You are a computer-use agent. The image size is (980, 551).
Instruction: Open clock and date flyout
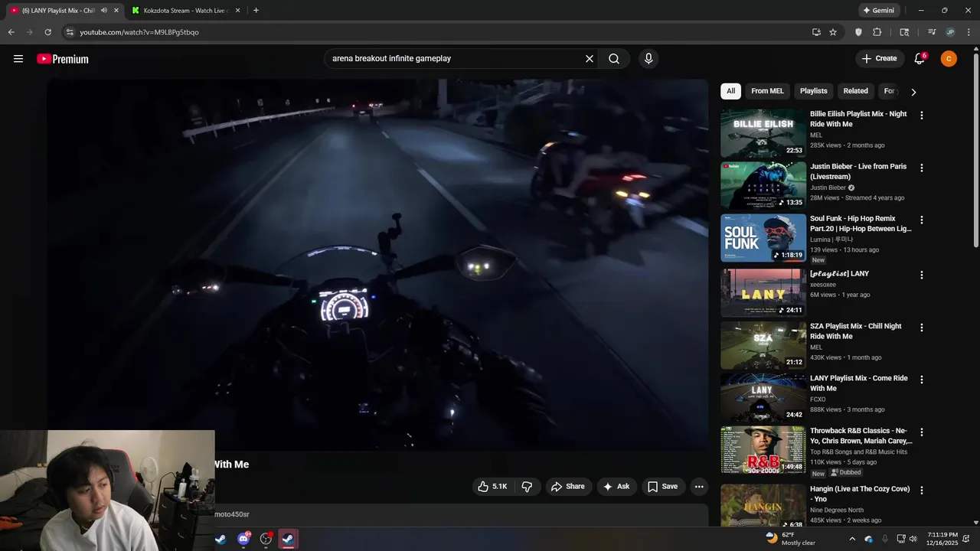click(x=942, y=539)
